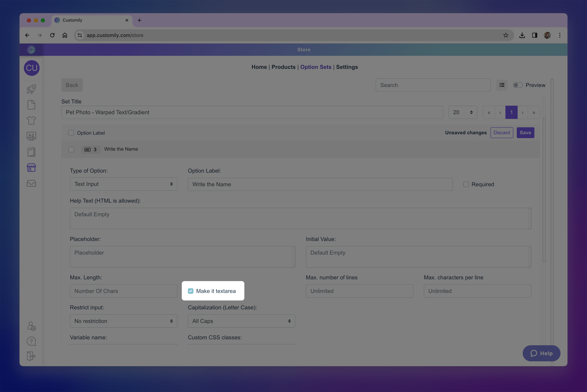Go to the Products menu link
The height and width of the screenshot is (392, 587).
[x=283, y=67]
